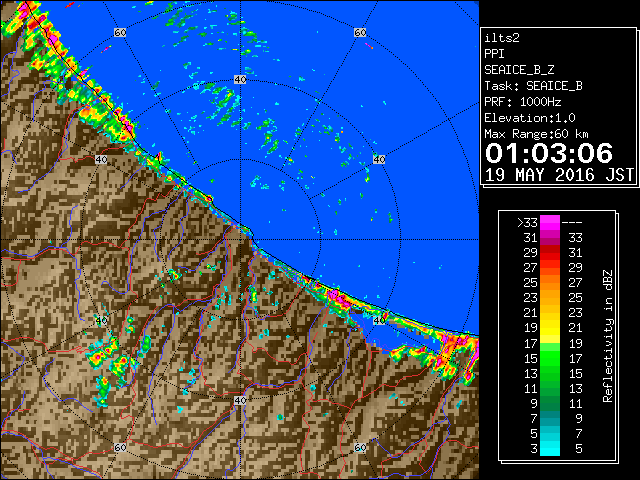640x480 pixels.
Task: Select the red 29–31 dBZ legend swatch
Action: coord(550,253)
